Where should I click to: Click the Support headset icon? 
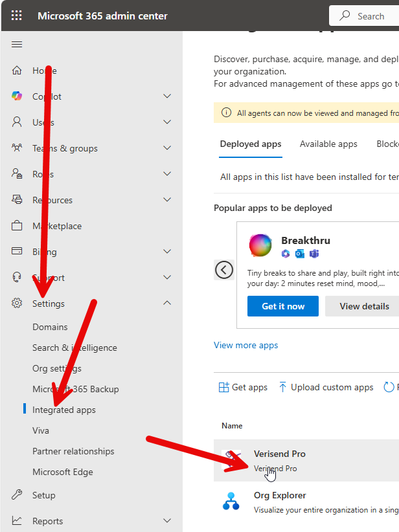coord(17,277)
